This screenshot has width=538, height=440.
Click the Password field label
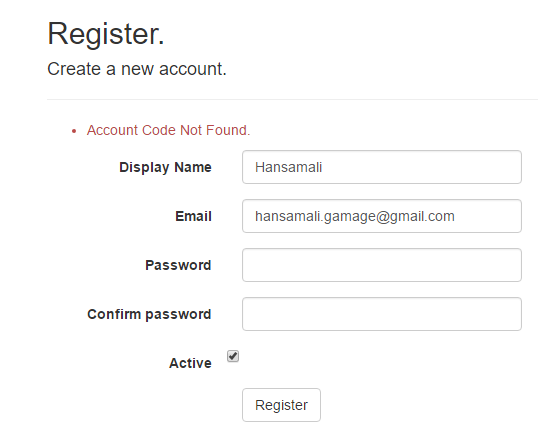(178, 265)
